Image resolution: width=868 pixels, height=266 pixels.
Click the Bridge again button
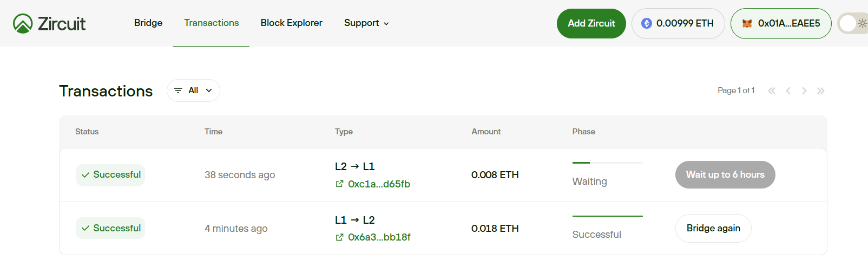[x=713, y=228]
